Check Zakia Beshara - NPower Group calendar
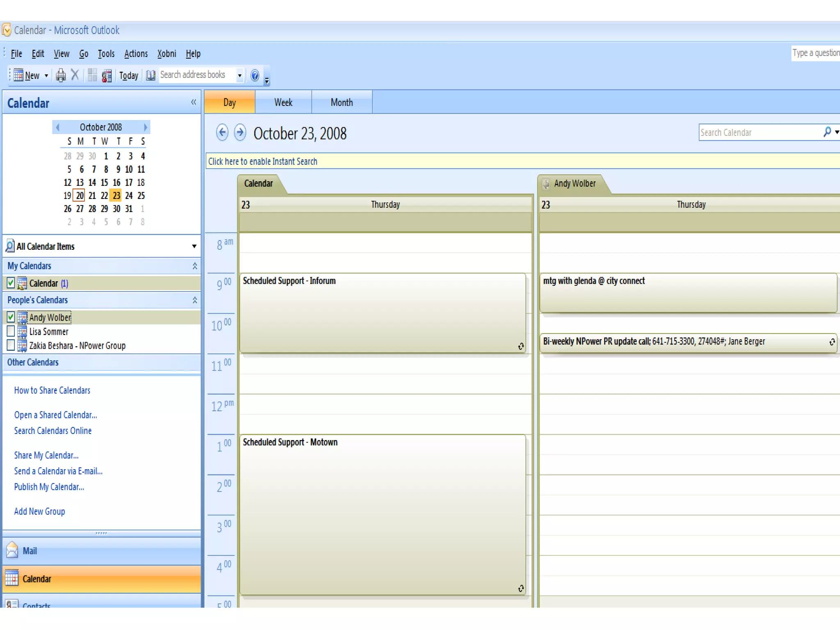 11,345
